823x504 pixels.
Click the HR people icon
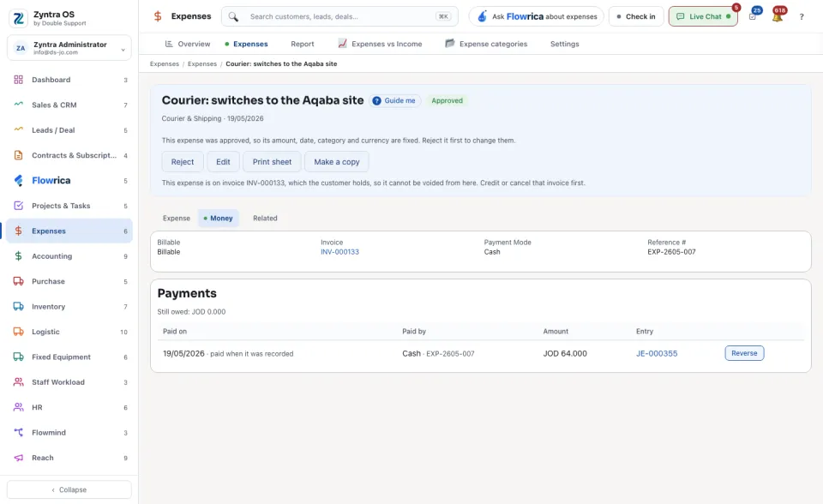point(18,407)
